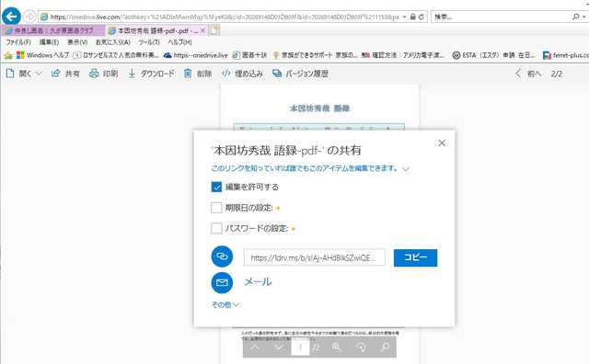
Task: Check the 期限日の設定 checkbox
Action: [x=216, y=208]
